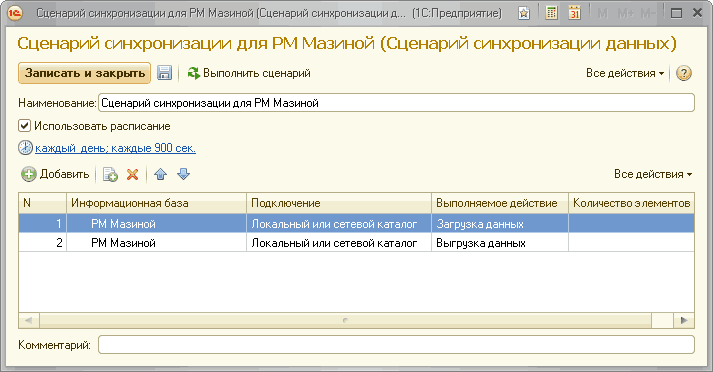Toggle the Использовать расписание checkbox
This screenshot has width=713, height=372.
click(x=24, y=126)
